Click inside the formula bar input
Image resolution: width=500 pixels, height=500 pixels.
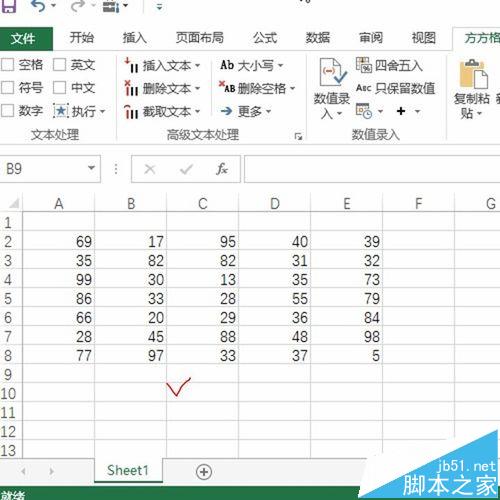(x=372, y=169)
